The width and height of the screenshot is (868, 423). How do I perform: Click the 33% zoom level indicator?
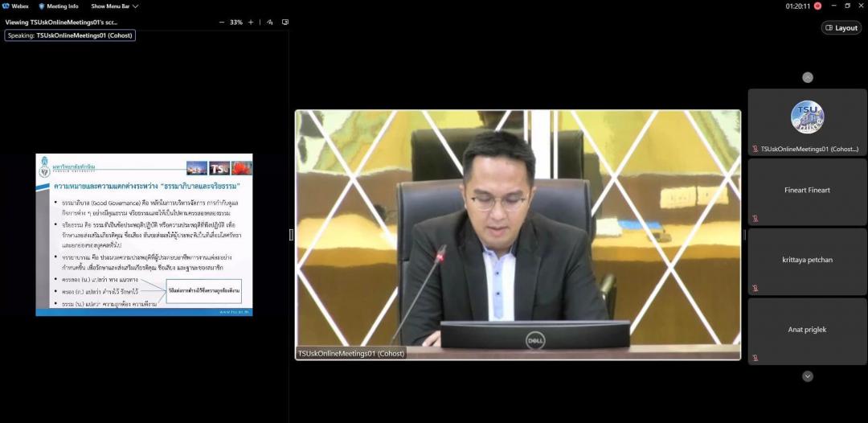tap(236, 23)
